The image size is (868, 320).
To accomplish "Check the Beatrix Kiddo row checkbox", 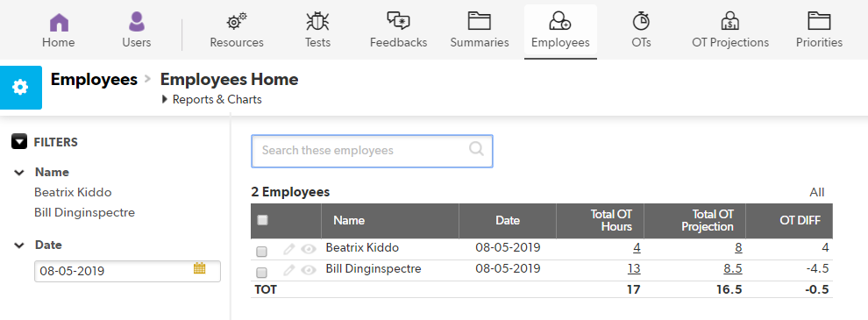I will [x=262, y=252].
